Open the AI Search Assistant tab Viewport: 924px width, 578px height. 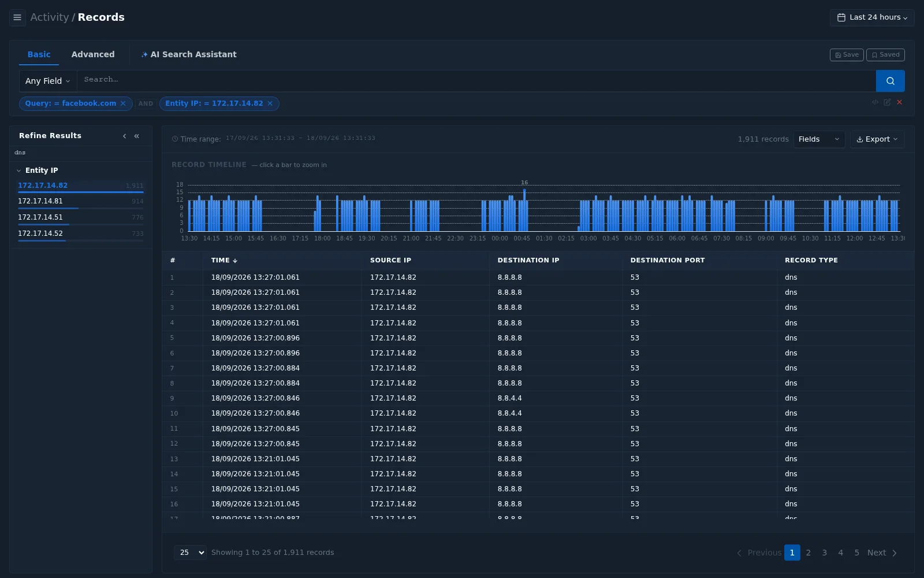[189, 54]
